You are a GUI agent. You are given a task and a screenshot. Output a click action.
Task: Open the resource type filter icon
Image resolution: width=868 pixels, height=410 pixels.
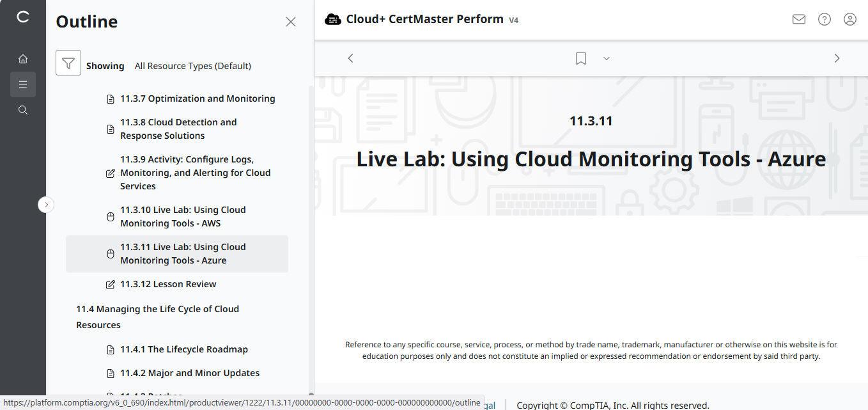(x=68, y=63)
